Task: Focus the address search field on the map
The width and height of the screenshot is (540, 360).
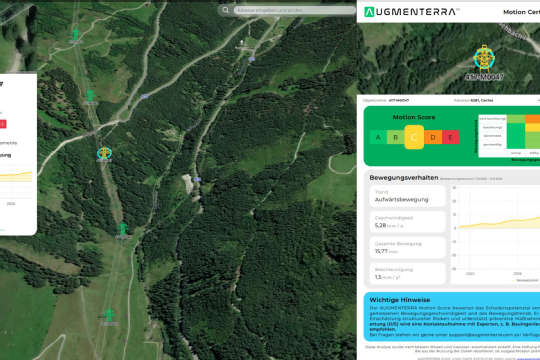Action: click(294, 10)
